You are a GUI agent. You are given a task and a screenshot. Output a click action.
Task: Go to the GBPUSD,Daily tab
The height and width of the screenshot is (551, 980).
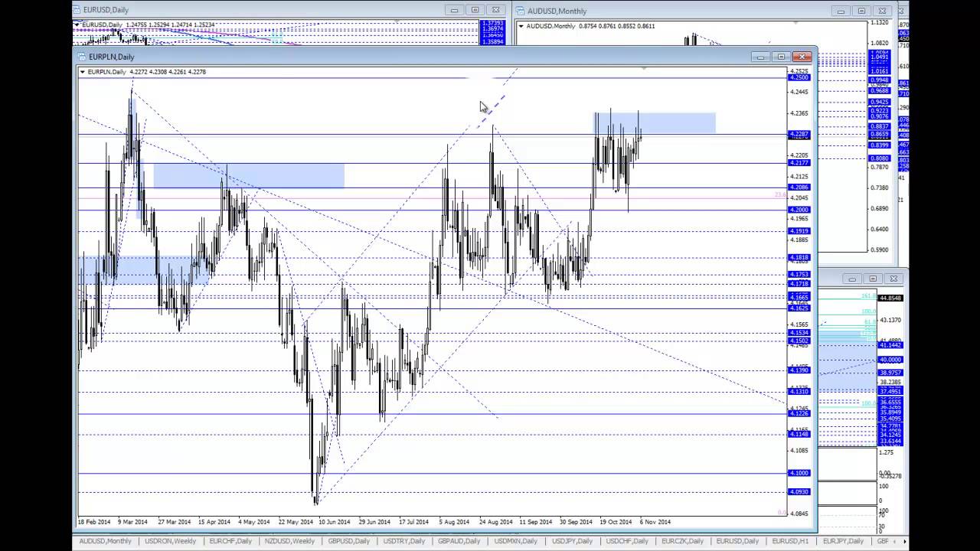click(x=348, y=542)
